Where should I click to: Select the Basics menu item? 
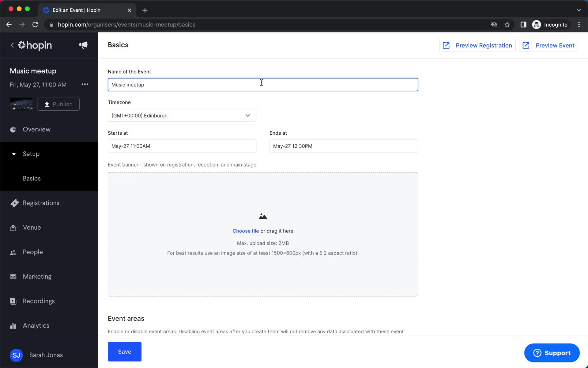(x=32, y=178)
